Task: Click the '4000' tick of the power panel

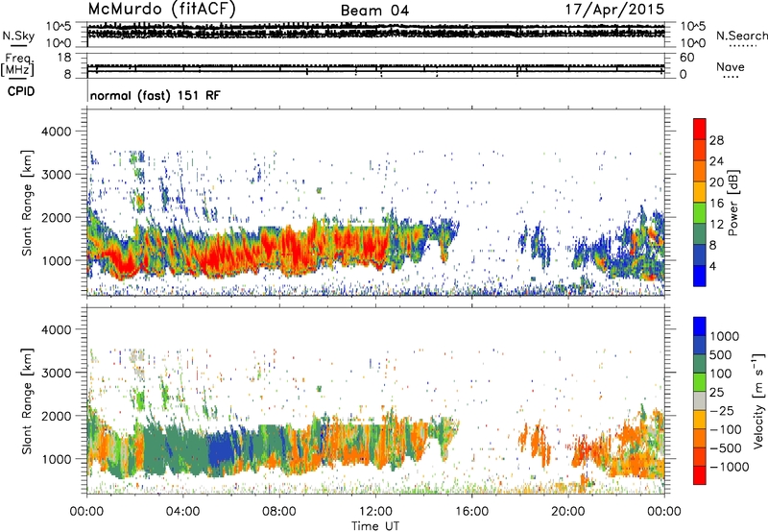Action: coord(59,132)
